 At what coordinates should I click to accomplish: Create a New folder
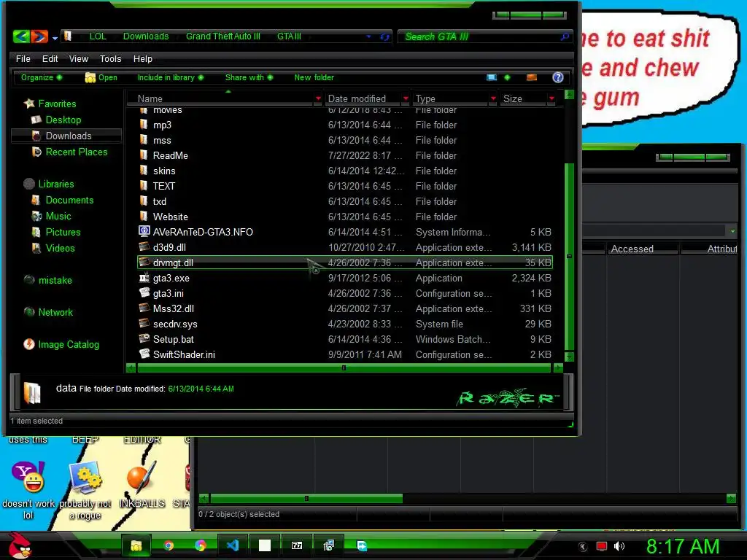[314, 77]
